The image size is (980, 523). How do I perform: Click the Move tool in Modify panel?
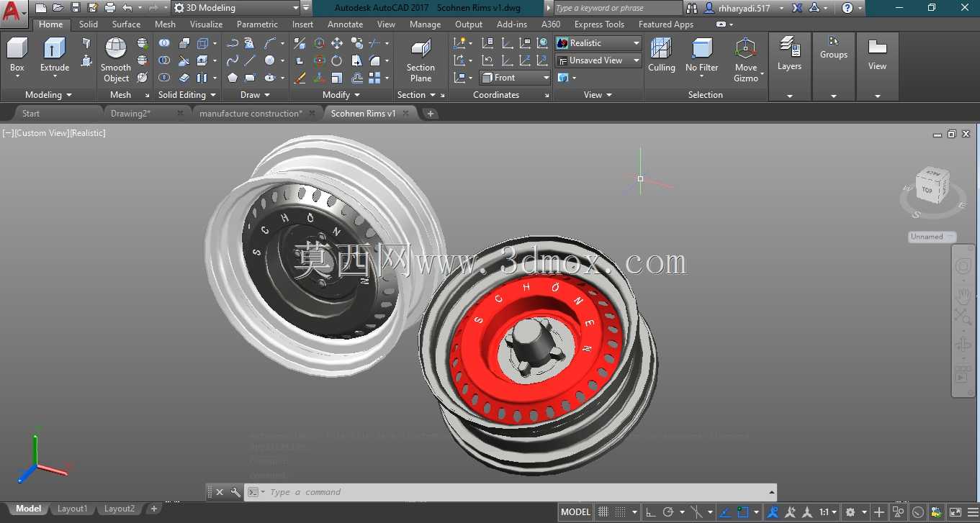pyautogui.click(x=337, y=43)
